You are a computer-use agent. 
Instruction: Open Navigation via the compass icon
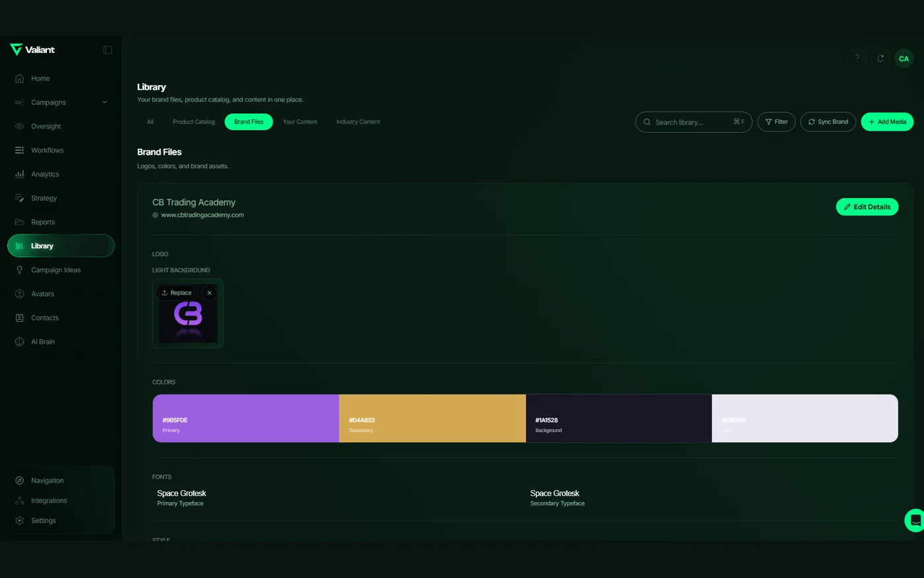point(20,481)
